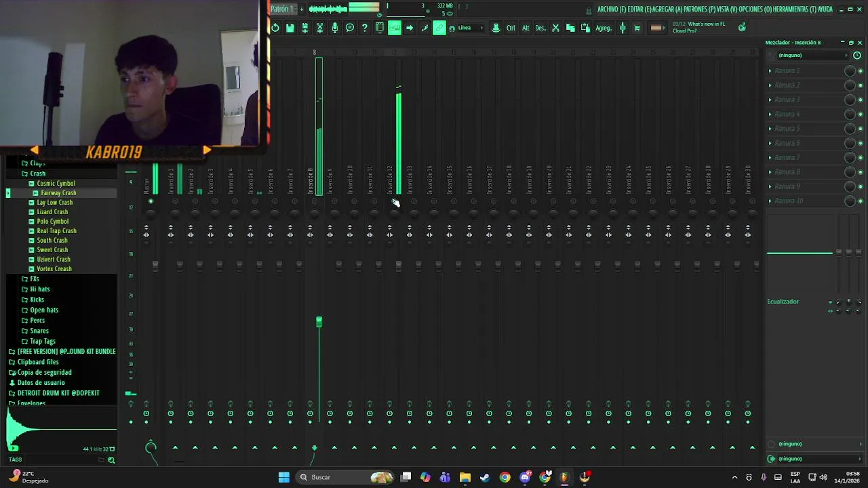
Task: Open the Patrón 1 pattern selector
Action: (282, 9)
